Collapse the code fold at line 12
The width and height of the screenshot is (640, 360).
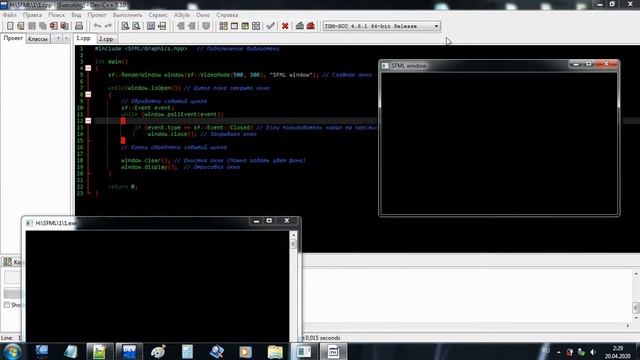click(88, 121)
